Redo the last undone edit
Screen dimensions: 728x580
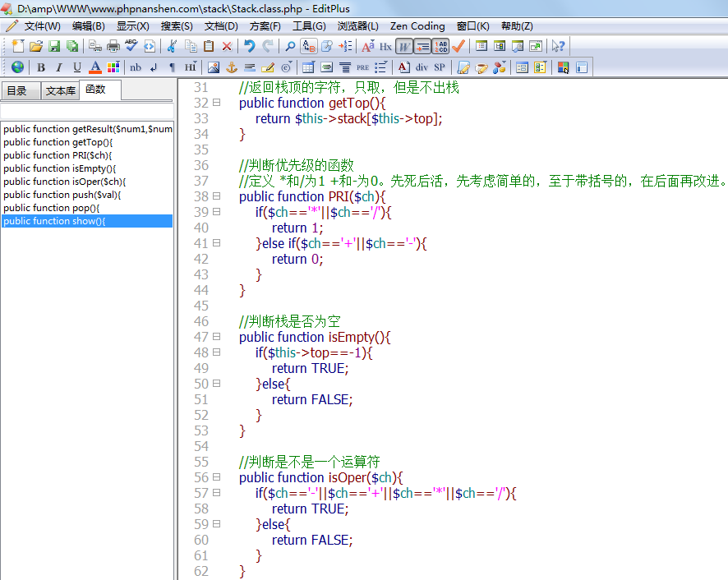(x=268, y=46)
